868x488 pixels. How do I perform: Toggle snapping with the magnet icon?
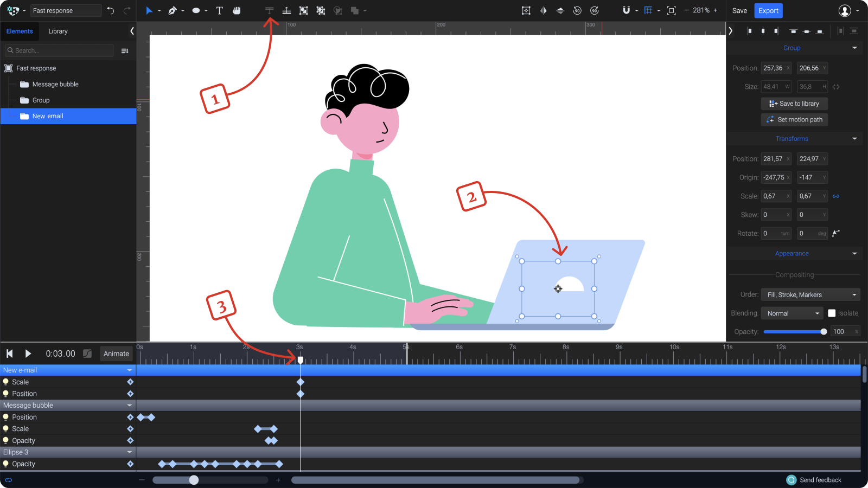[x=627, y=10]
